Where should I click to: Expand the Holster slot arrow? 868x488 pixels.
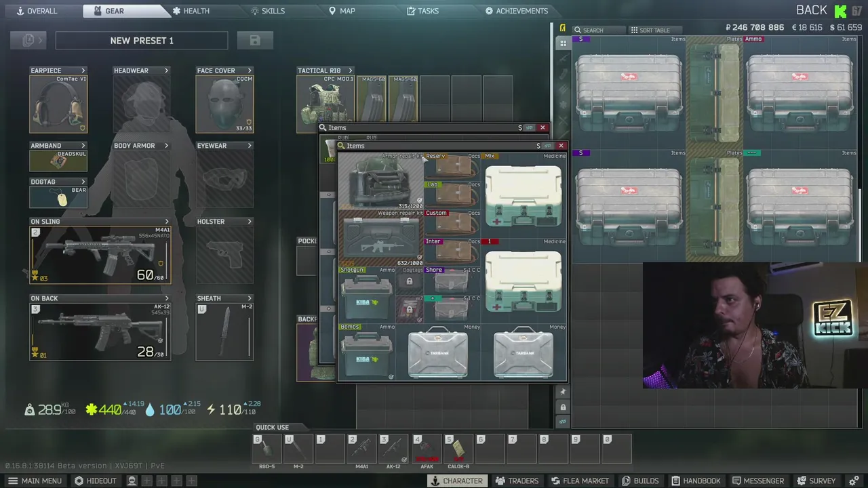click(250, 222)
